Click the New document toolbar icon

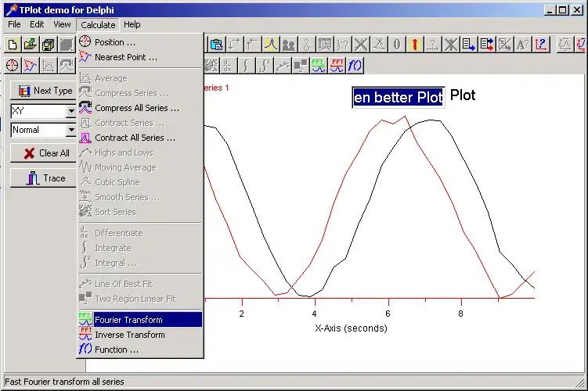pyautogui.click(x=13, y=45)
